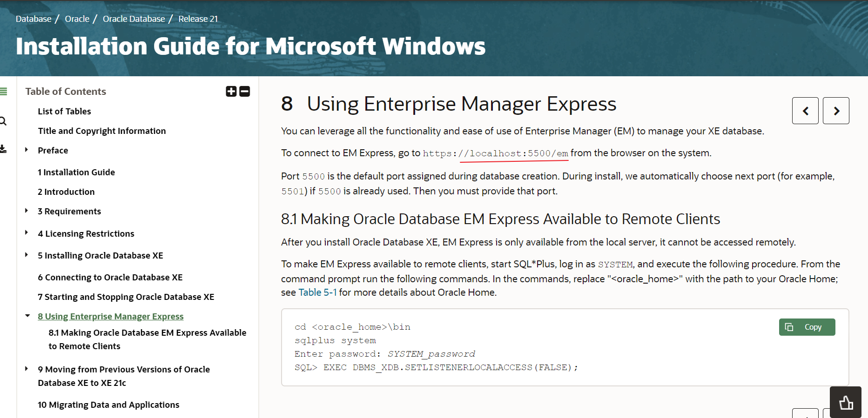This screenshot has width=868, height=418.
Task: Open 10 Migrating Data and Applications
Action: point(108,405)
